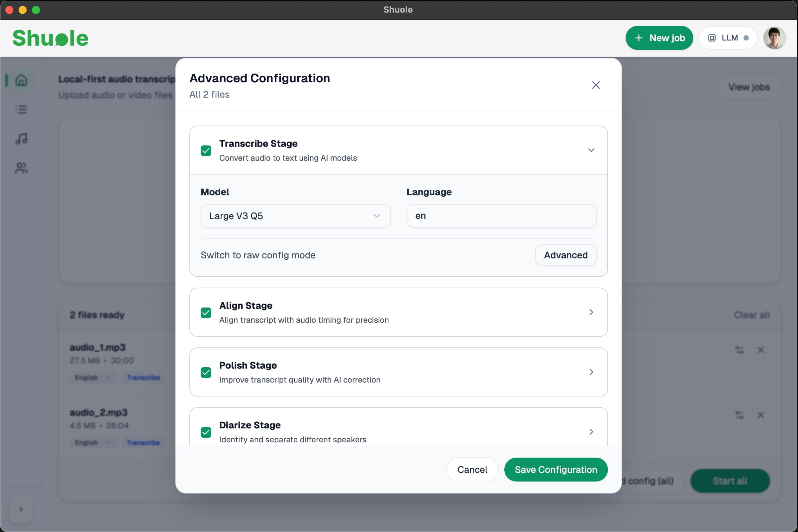Click Switch to raw config mode
The height and width of the screenshot is (532, 798).
pyautogui.click(x=258, y=255)
